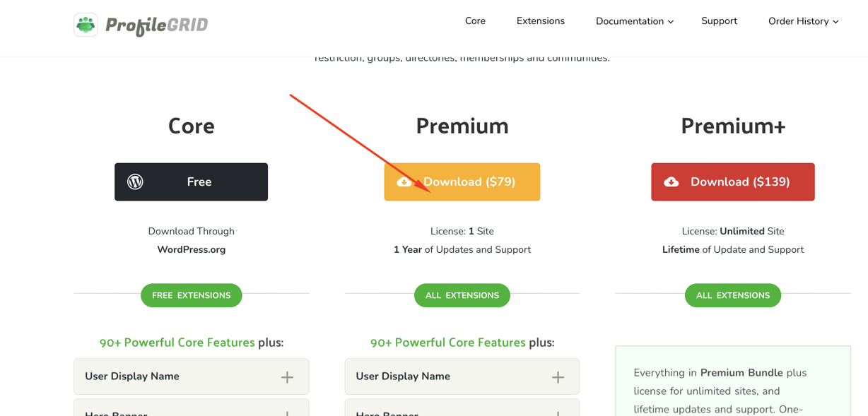Click the FREE EXTENSIONS green pill
The image size is (868, 416).
192,295
